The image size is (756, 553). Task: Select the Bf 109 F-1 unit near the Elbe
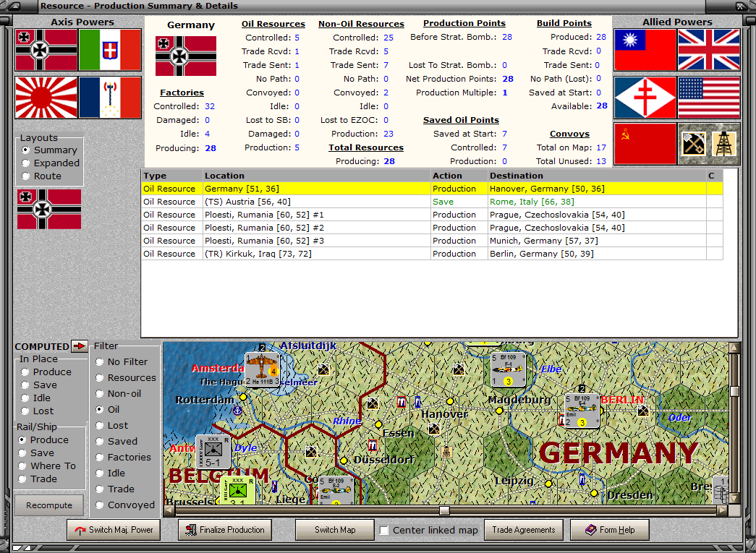508,370
